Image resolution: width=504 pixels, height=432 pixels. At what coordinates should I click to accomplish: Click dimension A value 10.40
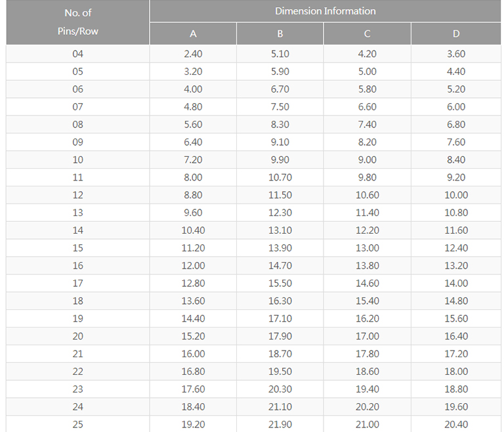193,230
